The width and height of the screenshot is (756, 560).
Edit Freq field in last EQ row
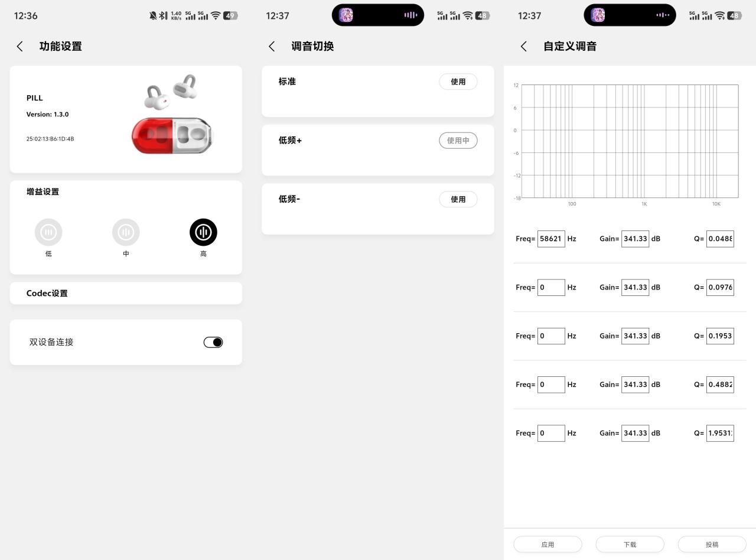tap(551, 433)
